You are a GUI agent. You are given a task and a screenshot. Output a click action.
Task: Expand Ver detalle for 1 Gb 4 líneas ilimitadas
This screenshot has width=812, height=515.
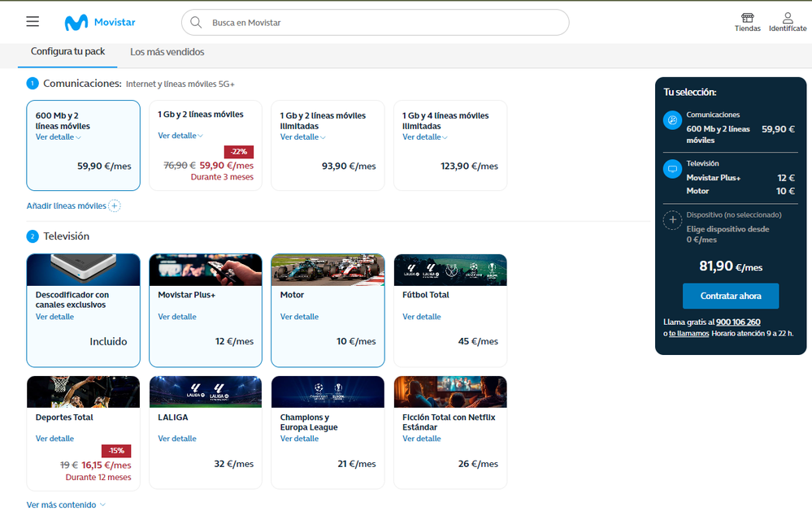tap(424, 137)
